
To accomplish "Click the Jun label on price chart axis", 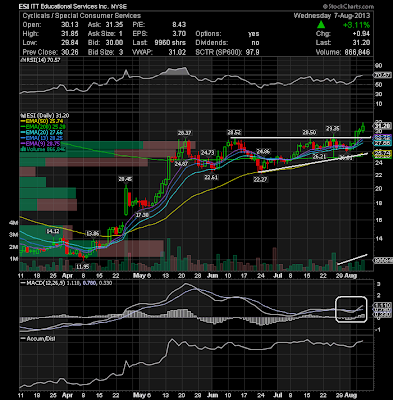I will (x=212, y=276).
